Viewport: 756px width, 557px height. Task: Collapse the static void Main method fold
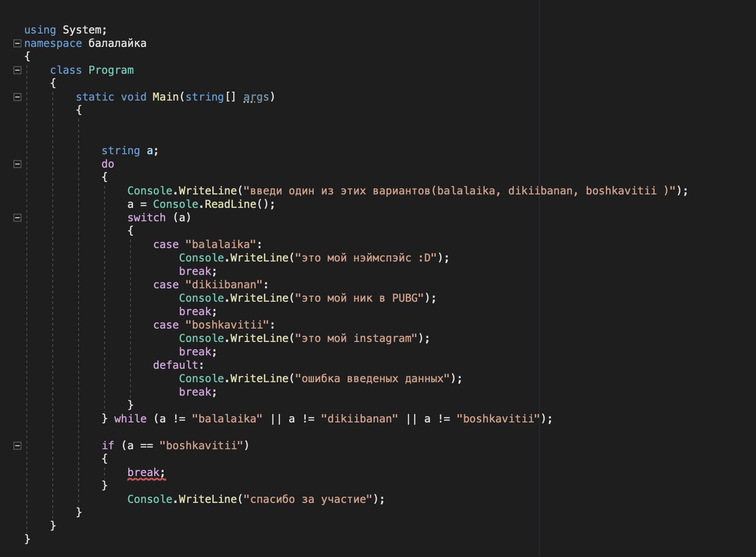(17, 97)
